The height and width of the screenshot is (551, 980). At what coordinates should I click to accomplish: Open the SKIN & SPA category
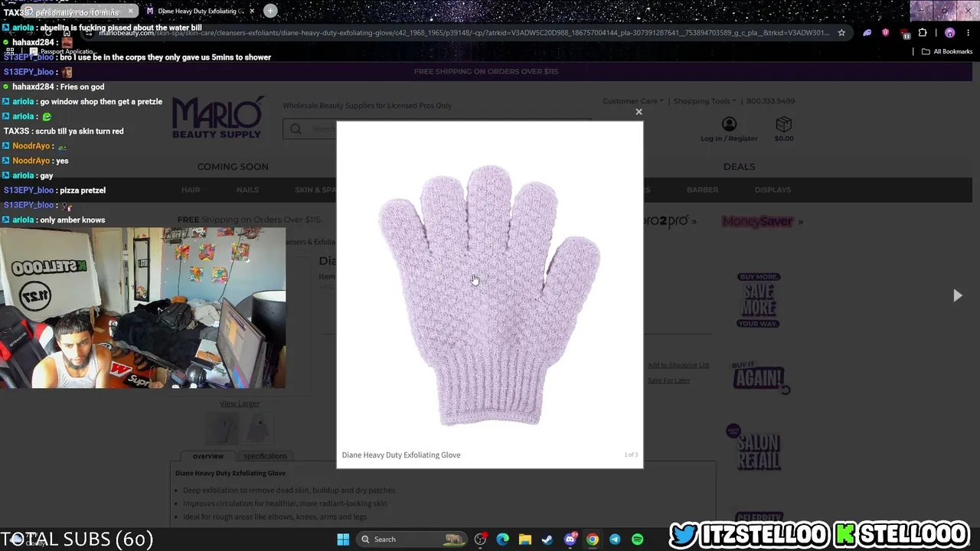point(315,190)
